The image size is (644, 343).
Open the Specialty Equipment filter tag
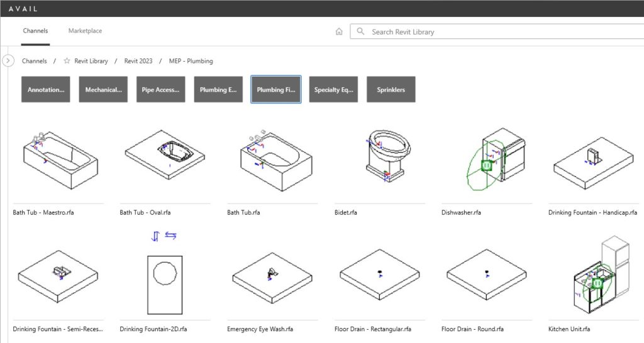pos(333,90)
